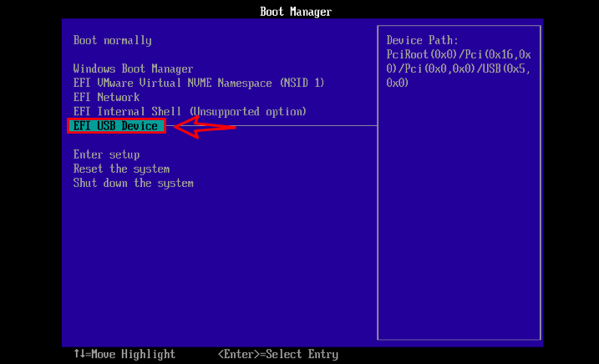Click the Move Highlight hint text
The width and height of the screenshot is (599, 364).
(x=133, y=354)
